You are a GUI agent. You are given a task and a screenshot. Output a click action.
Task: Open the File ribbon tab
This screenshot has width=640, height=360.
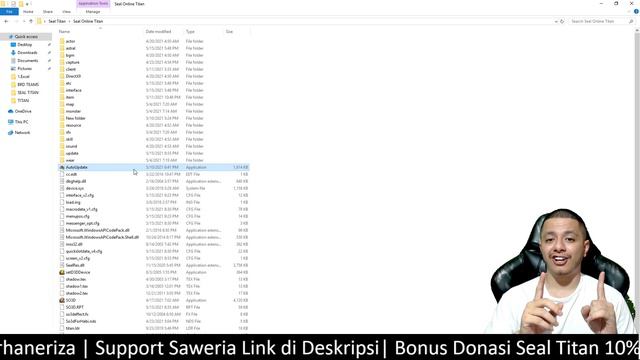(9, 12)
